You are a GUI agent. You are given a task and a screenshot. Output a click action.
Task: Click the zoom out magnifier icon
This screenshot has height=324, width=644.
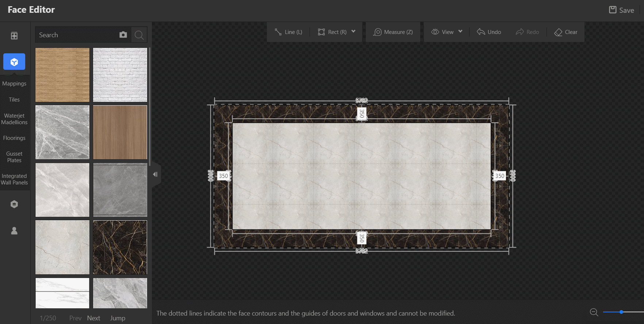pos(594,312)
